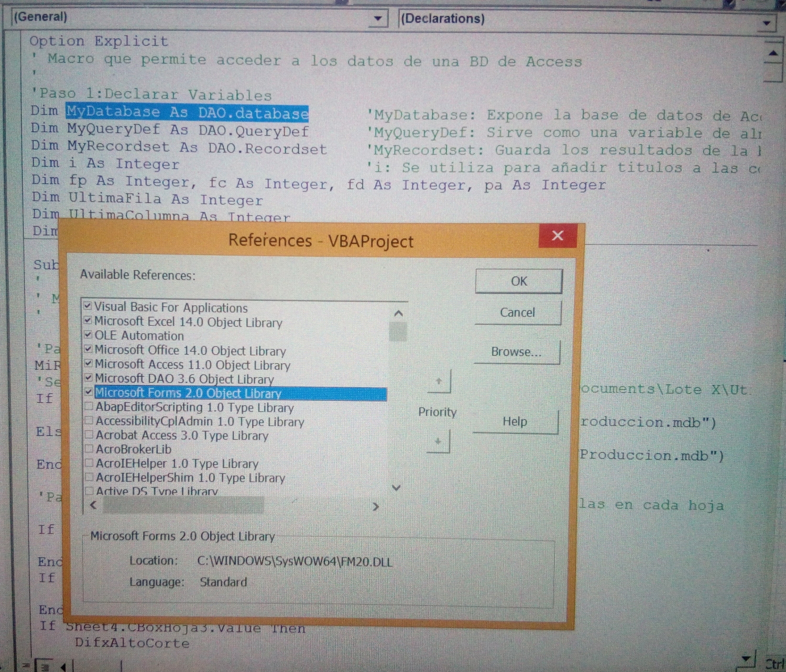Select AcroIEHelperShim 1.0 Type Library row
Viewport: 786px width, 672px height.
(x=190, y=478)
